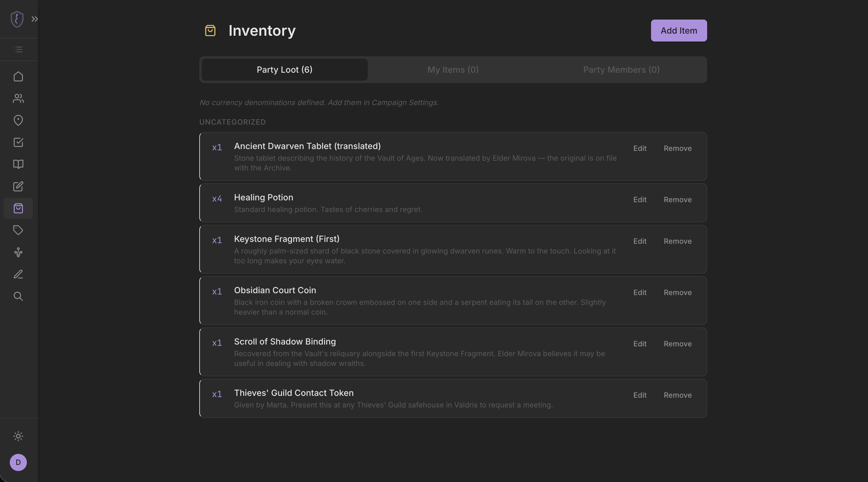
Task: Edit Keystone Fragment (First)
Action: point(639,241)
